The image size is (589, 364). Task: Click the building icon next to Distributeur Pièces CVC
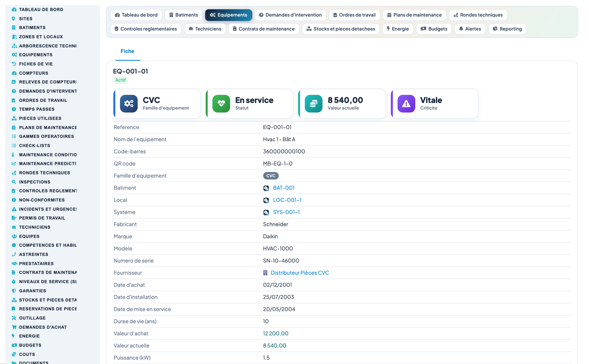[265, 273]
